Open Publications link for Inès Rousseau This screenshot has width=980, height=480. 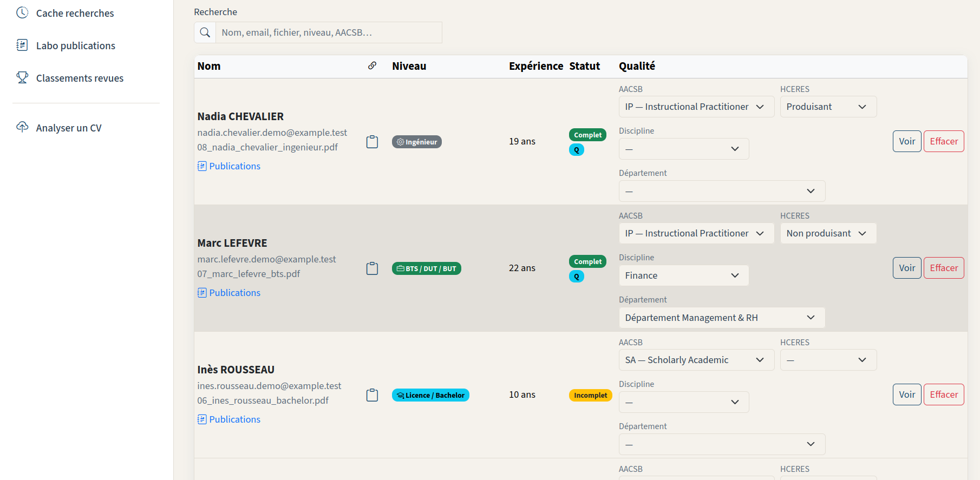[x=229, y=419]
